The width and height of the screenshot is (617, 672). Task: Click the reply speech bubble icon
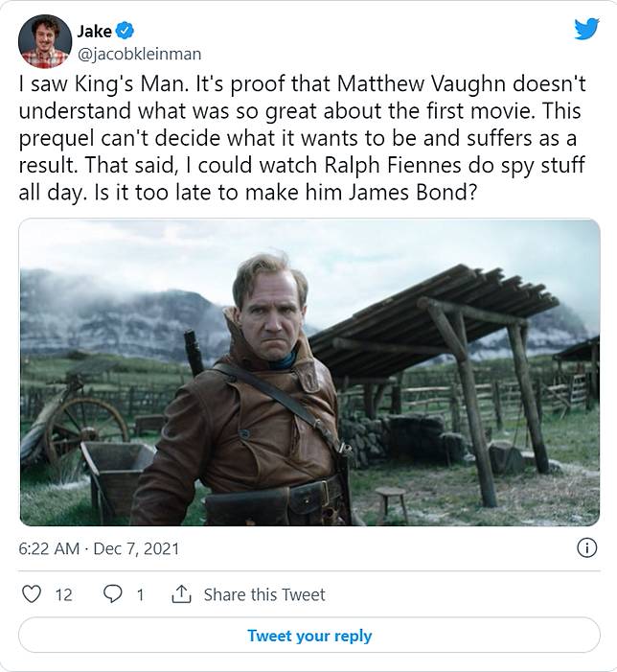pos(112,594)
